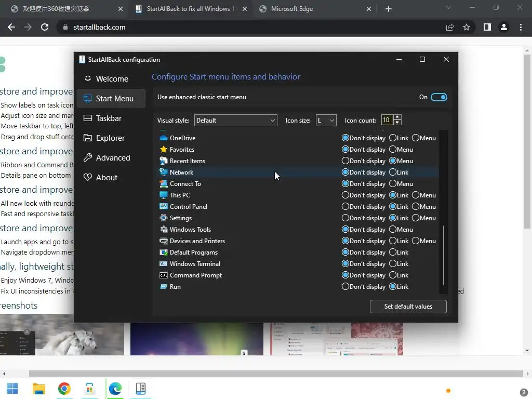532x399 pixels.
Task: Open a new browser tab
Action: coord(389,9)
